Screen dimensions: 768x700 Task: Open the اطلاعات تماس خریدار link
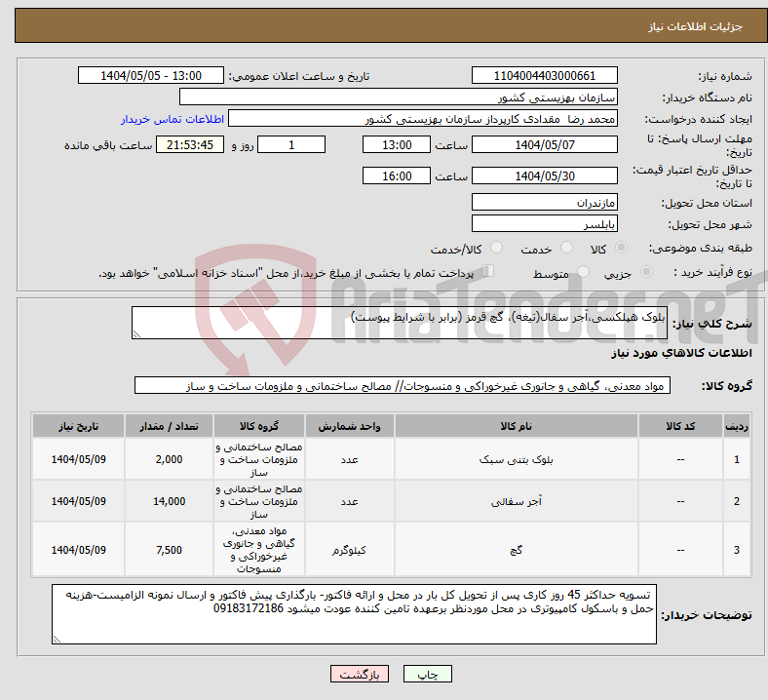coord(173,119)
